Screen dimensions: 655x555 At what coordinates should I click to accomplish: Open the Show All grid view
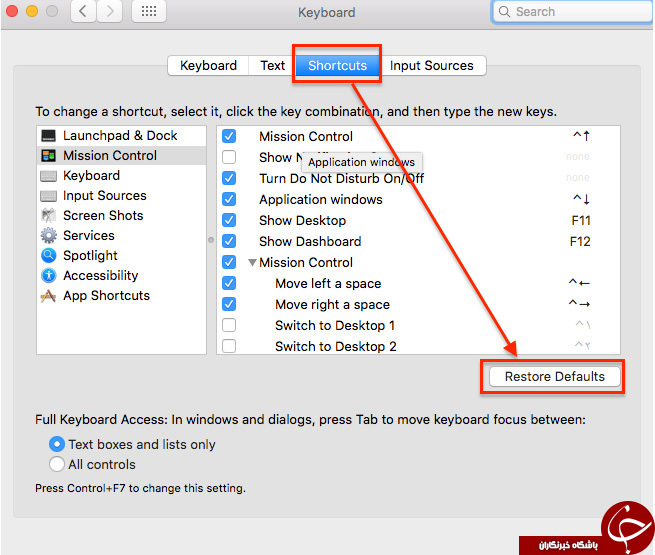pos(149,11)
